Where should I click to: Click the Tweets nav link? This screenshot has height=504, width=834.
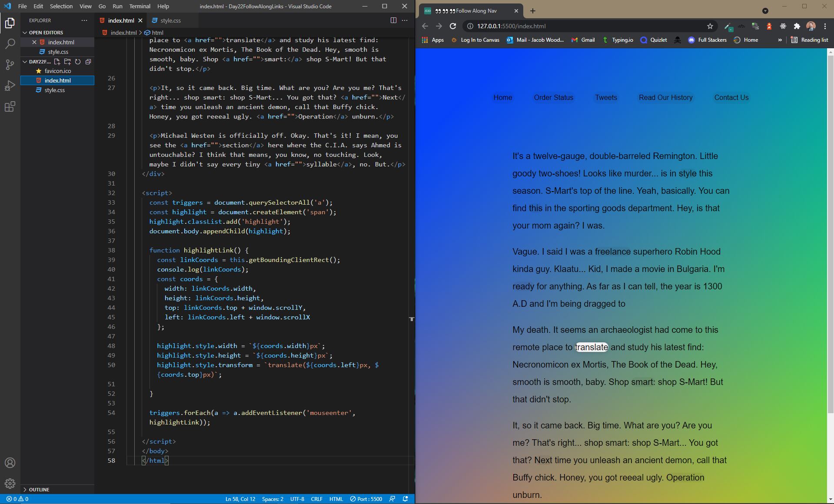pos(606,97)
